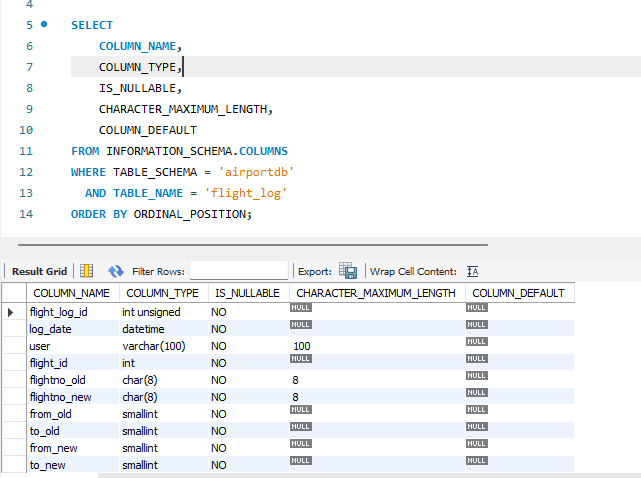Image resolution: width=641 pixels, height=478 pixels.
Task: Click the CHARACTER_MAXIMUM_LENGTH column header
Action: (375, 293)
